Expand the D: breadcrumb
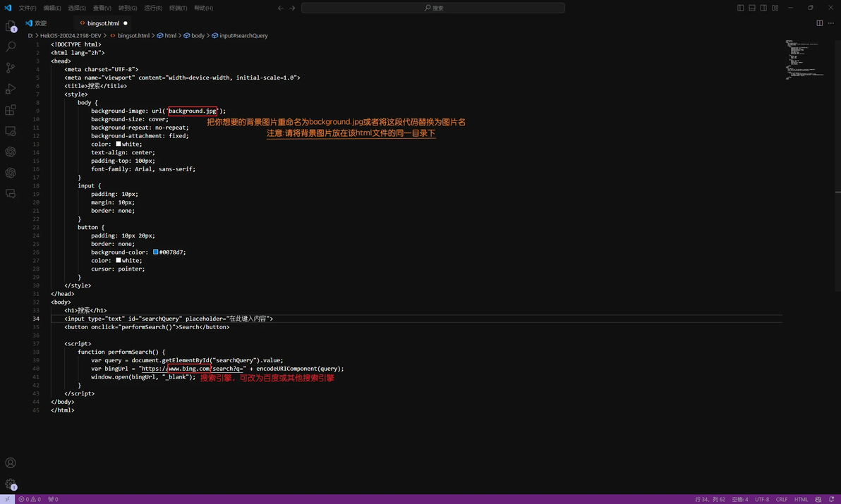 [30, 36]
